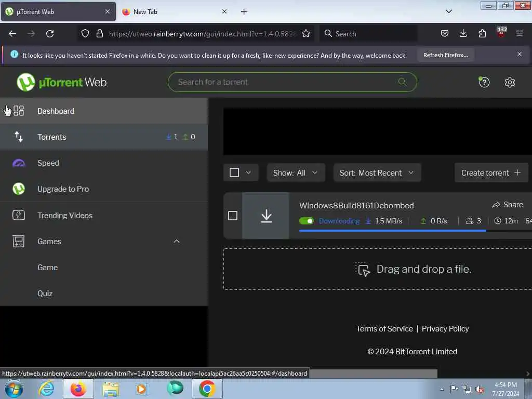Click the Upgrade to Pro logo icon
Screen dimensions: 532x399
(x=19, y=189)
